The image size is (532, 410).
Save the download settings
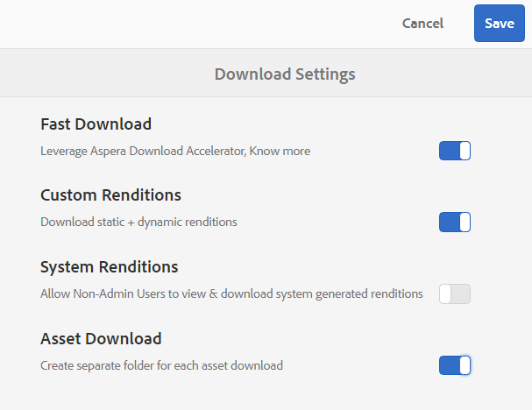[500, 24]
